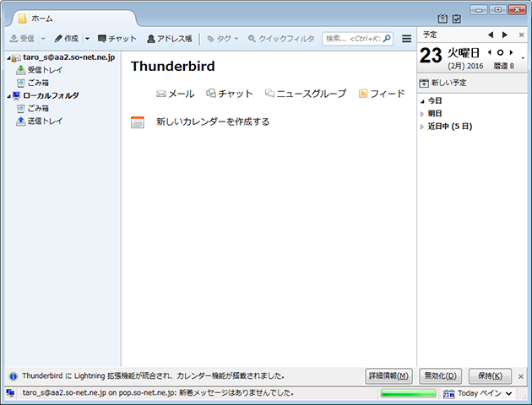This screenshot has width=532, height=405.
Task: Click the 新しいカレンダーを作成する calendar icon
Action: (138, 122)
